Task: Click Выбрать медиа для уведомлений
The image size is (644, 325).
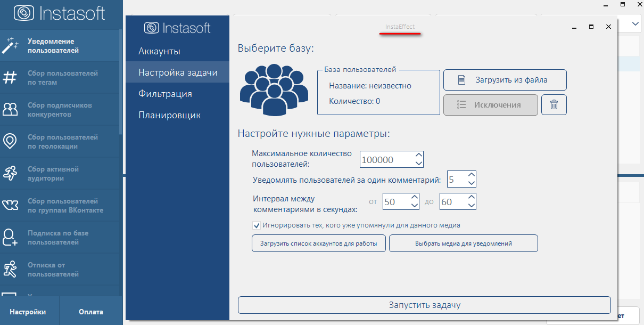Action: [463, 243]
